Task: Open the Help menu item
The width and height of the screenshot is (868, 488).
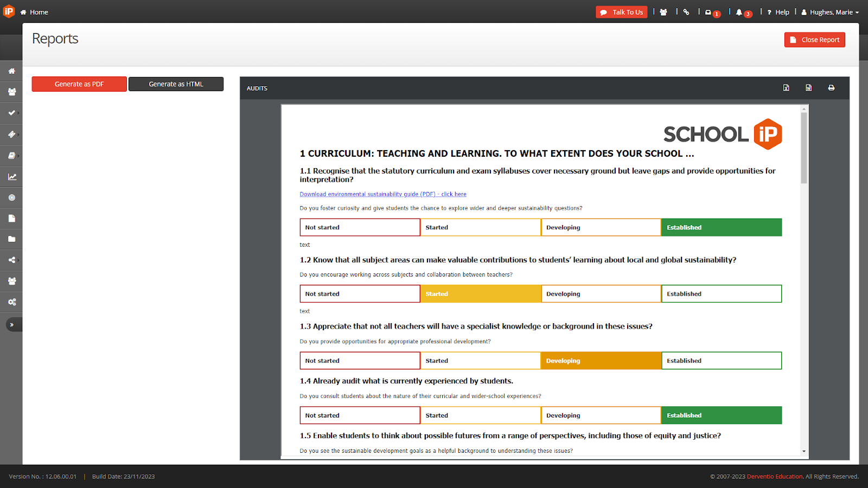Action: tap(778, 12)
